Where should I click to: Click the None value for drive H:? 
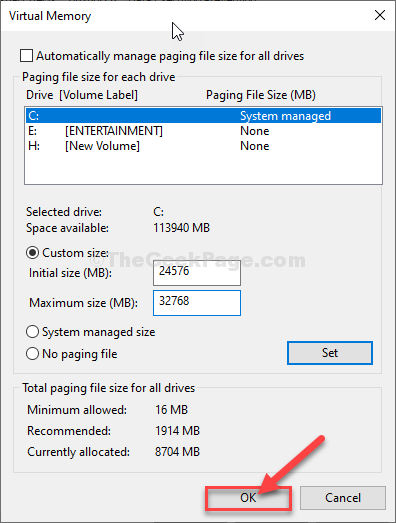pos(255,146)
